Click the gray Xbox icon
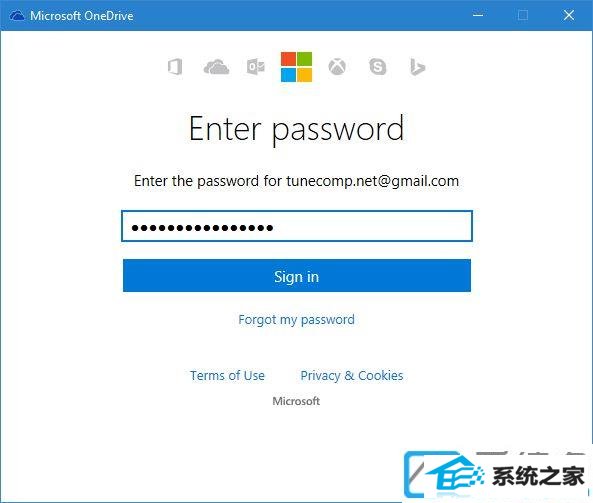 (337, 67)
